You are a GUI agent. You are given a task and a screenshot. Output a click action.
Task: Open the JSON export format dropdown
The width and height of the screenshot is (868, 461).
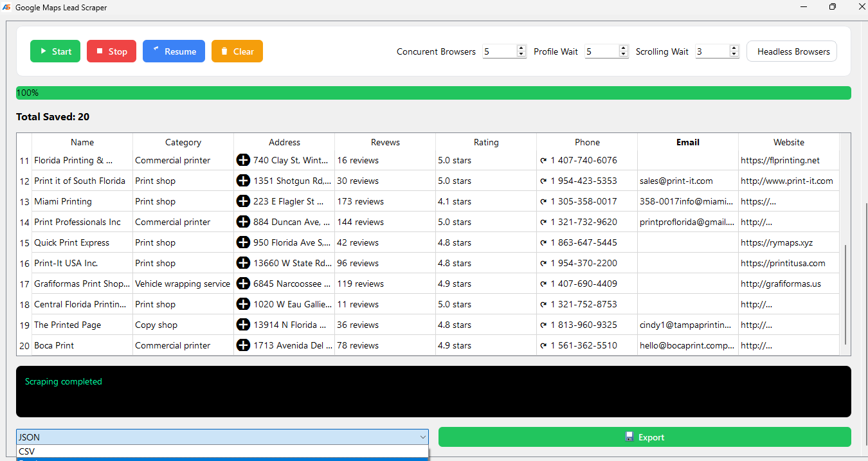(222, 437)
